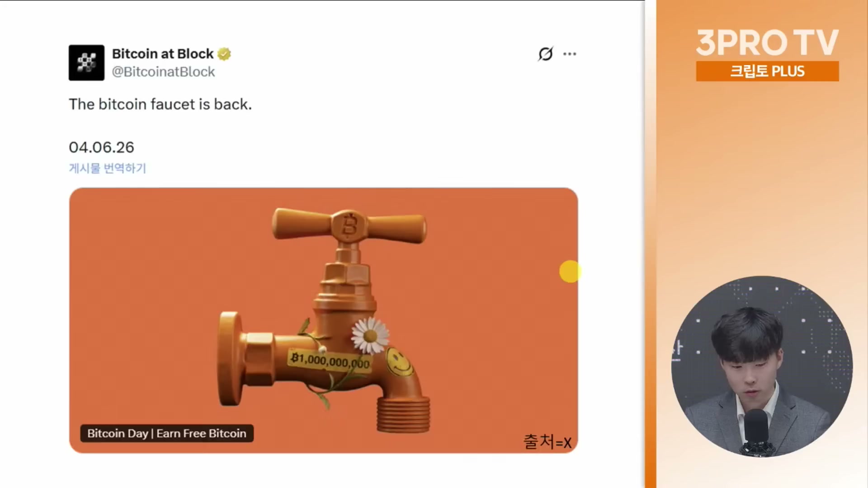868x488 pixels.
Task: Click the 04.06.26 date text in the post
Action: click(x=101, y=147)
